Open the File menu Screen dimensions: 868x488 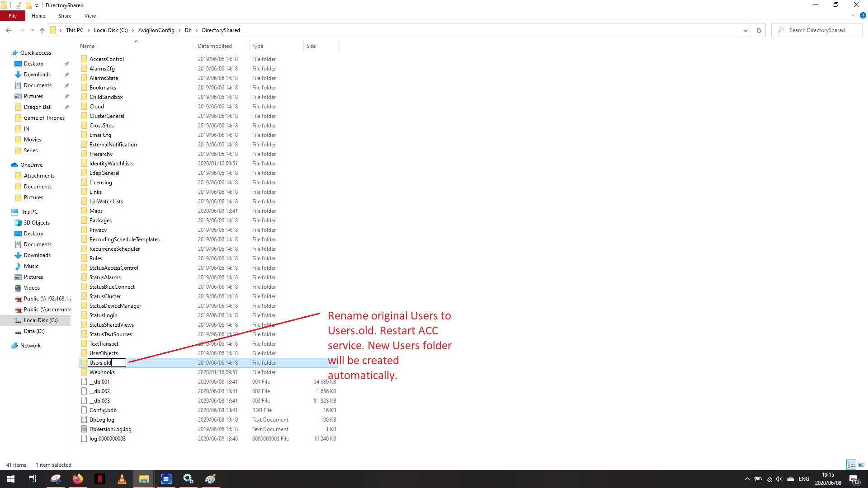coord(13,16)
